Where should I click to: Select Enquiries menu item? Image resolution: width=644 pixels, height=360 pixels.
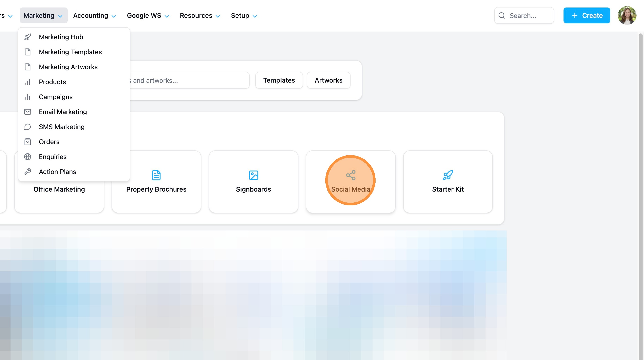74,157
